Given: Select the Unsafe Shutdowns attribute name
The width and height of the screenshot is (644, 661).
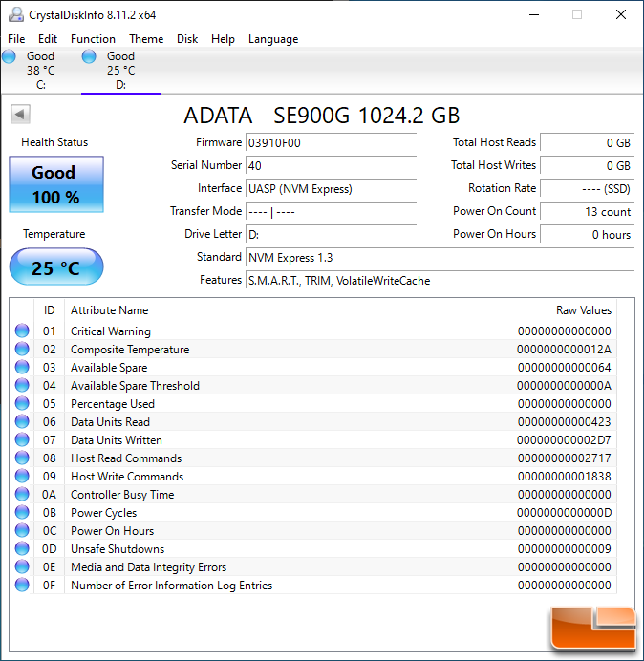Looking at the screenshot, I should [x=118, y=549].
